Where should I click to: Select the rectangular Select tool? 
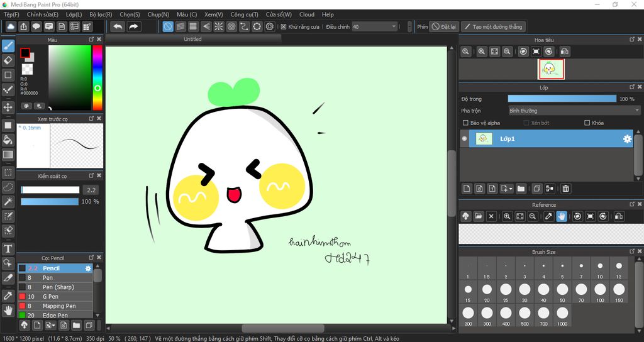click(x=8, y=172)
